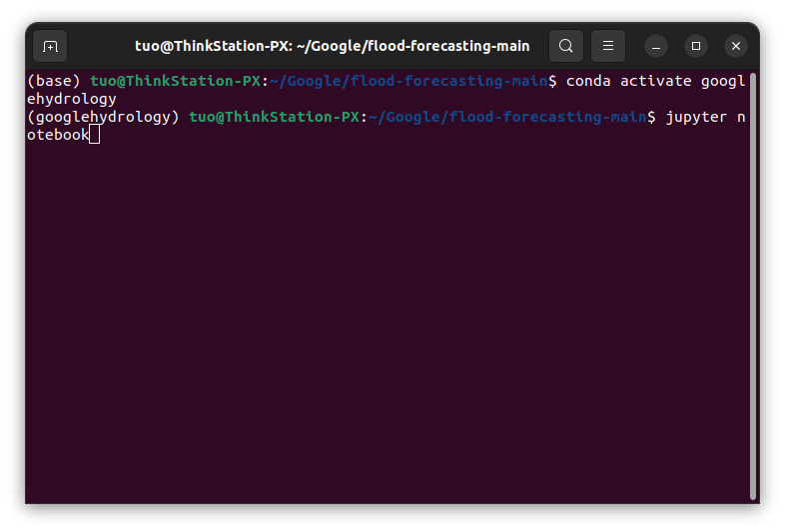The height and width of the screenshot is (532, 785).
Task: Click the (googlehydrology) environment prefix
Action: click(x=103, y=117)
